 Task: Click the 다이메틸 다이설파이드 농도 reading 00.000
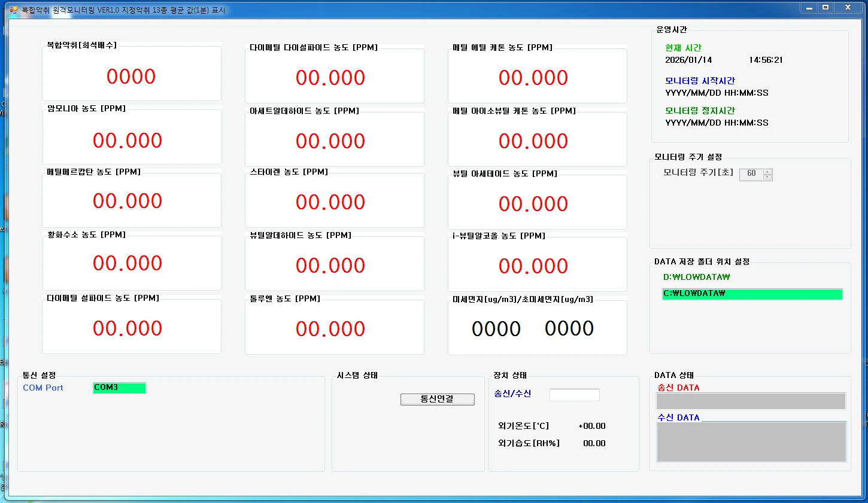point(330,78)
